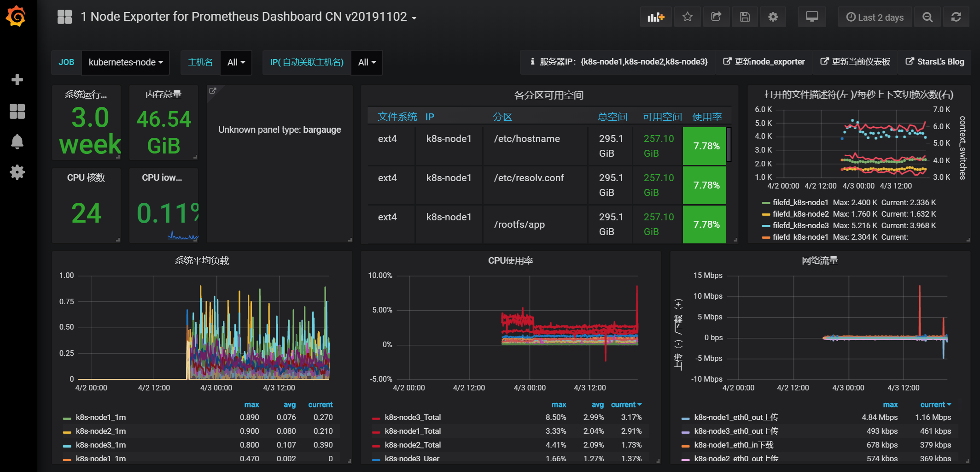The height and width of the screenshot is (472, 980).
Task: Open the 主机名 All dropdown
Action: click(236, 62)
